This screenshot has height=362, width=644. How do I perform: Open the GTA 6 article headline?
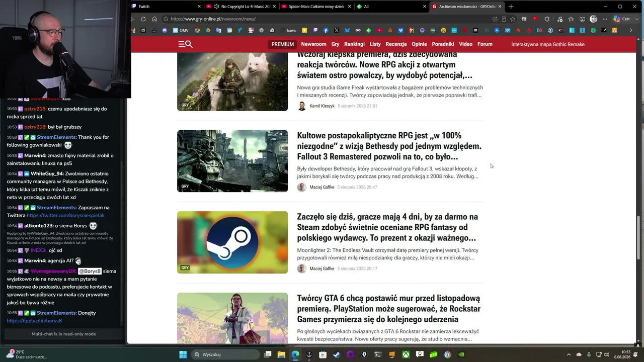coord(389,309)
